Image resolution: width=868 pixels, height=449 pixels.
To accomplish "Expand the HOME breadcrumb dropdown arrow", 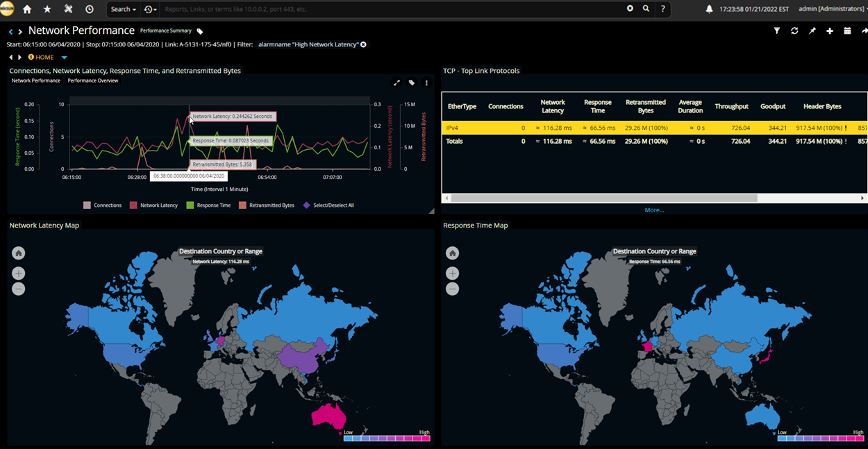I will click(64, 58).
